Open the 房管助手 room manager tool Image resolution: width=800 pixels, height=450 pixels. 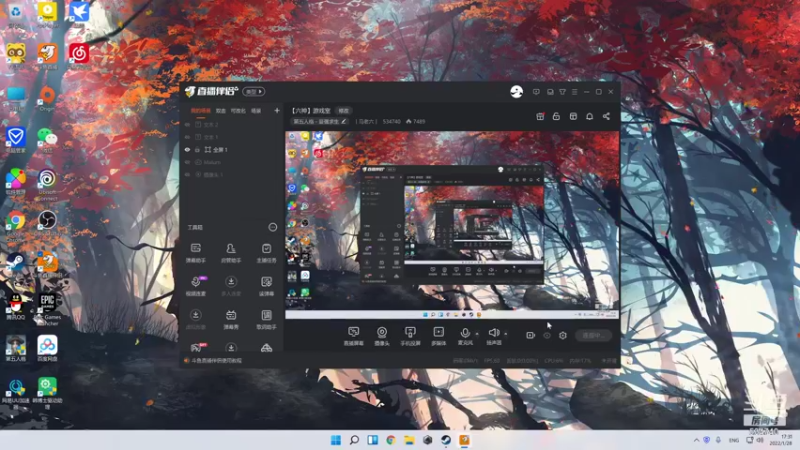click(231, 253)
